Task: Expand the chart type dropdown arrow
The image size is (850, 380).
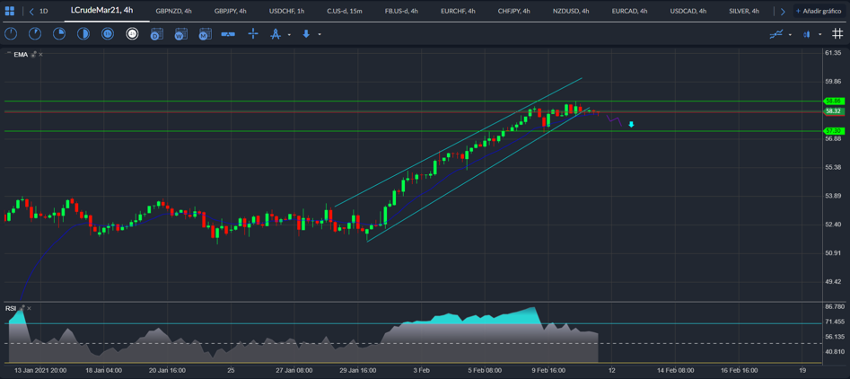Action: [820, 35]
